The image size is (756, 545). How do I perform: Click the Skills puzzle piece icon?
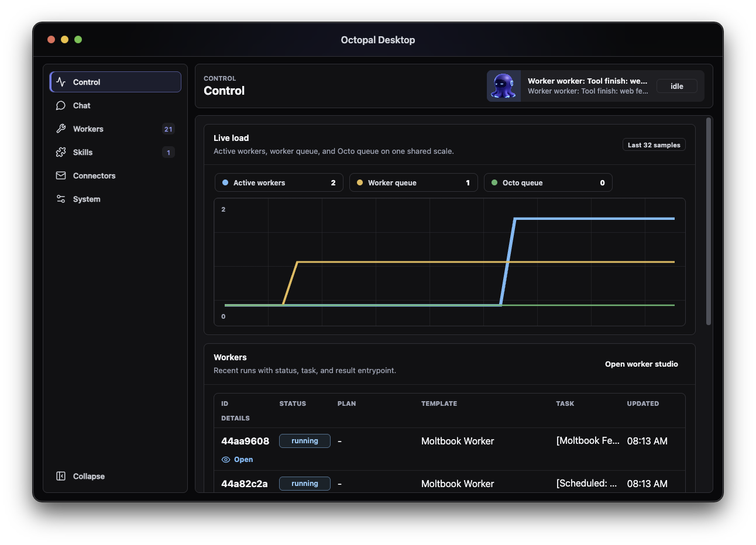click(61, 152)
